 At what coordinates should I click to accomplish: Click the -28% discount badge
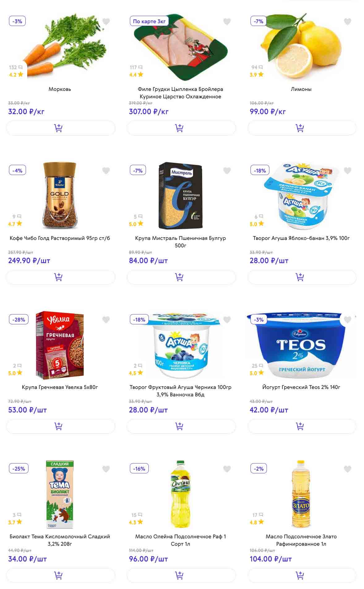pyautogui.click(x=19, y=320)
